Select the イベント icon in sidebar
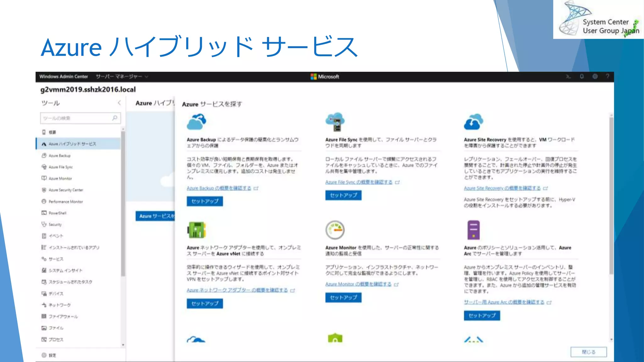Image resolution: width=644 pixels, height=362 pixels. [x=44, y=236]
